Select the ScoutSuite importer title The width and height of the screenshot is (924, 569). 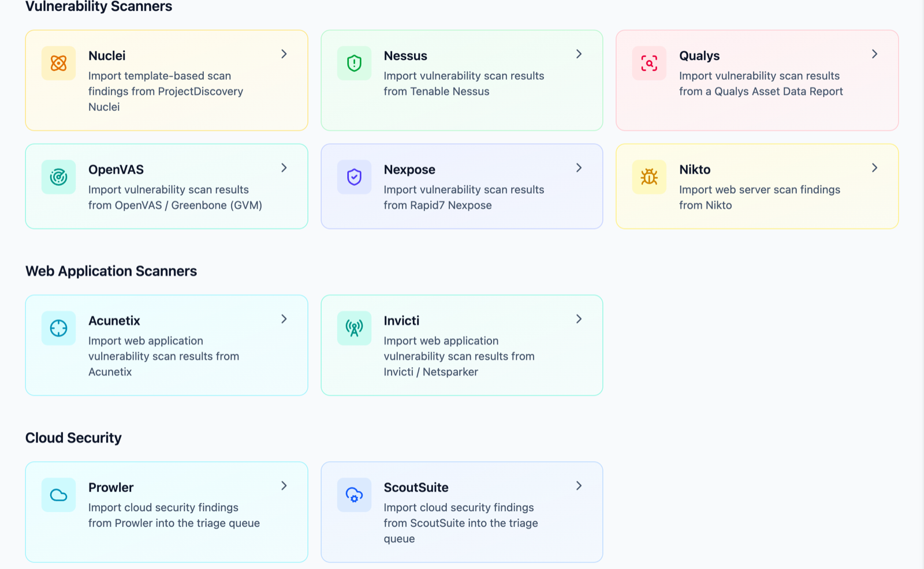(x=416, y=487)
